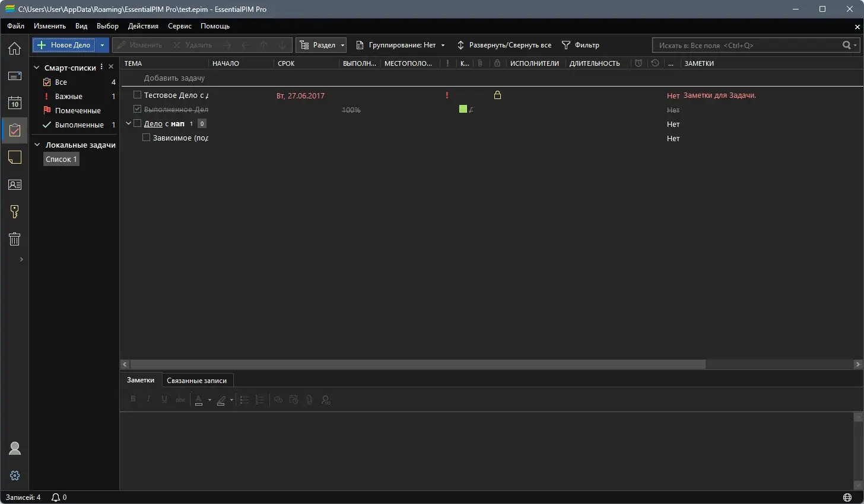
Task: Open the Новое Дело dropdown arrow
Action: [x=102, y=45]
